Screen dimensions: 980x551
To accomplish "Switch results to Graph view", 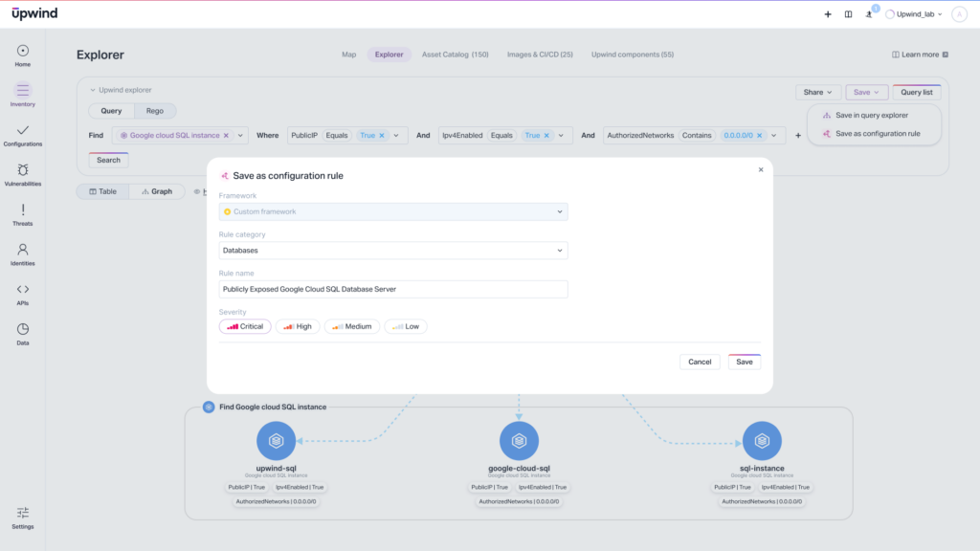I will click(x=157, y=191).
